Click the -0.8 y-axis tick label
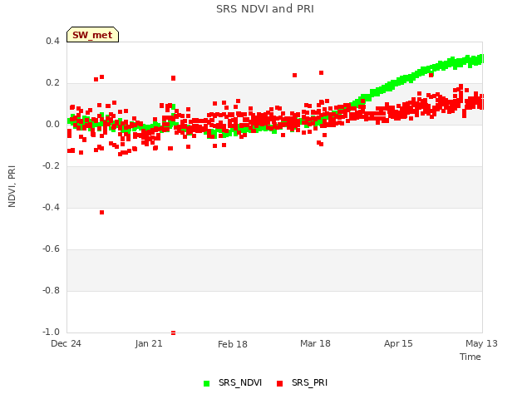The height and width of the screenshot is (399, 532). click(51, 290)
